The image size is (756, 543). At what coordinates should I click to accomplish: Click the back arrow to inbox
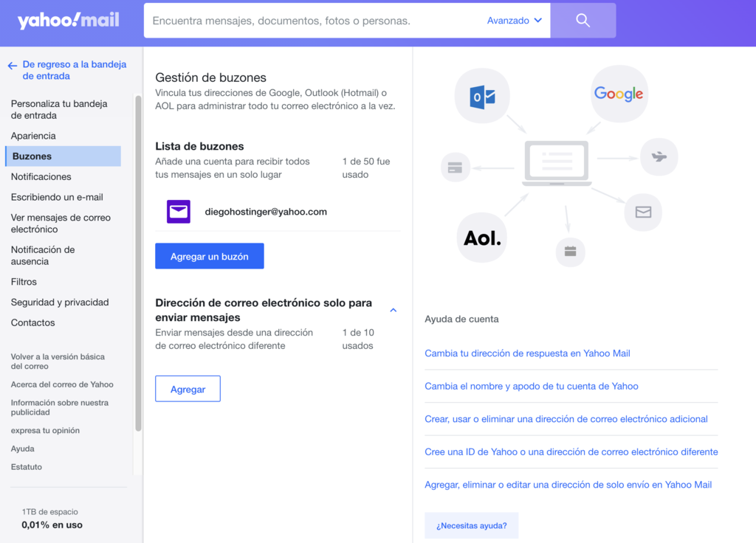pos(11,65)
